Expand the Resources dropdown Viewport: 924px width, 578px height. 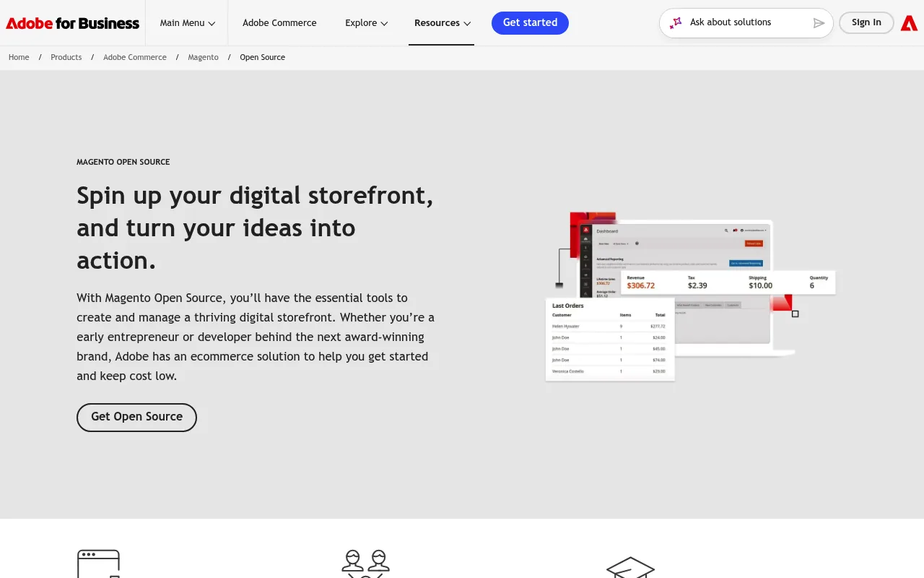click(x=442, y=23)
